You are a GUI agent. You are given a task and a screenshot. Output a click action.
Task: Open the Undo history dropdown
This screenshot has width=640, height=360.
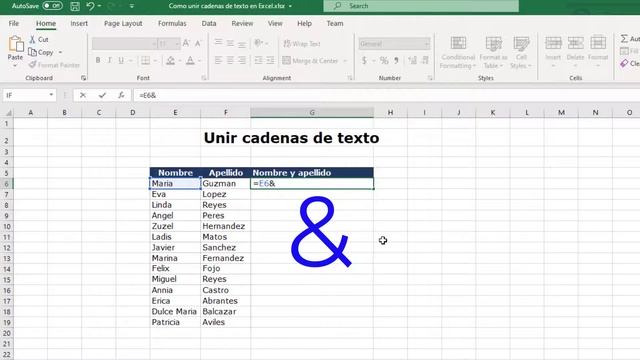pyautogui.click(x=99, y=6)
